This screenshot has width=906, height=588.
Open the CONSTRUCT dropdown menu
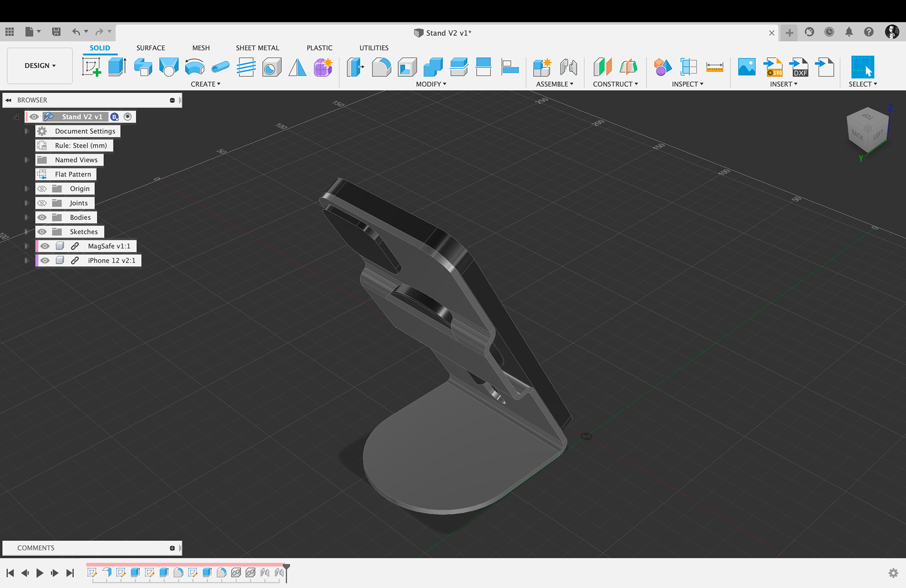(x=615, y=84)
